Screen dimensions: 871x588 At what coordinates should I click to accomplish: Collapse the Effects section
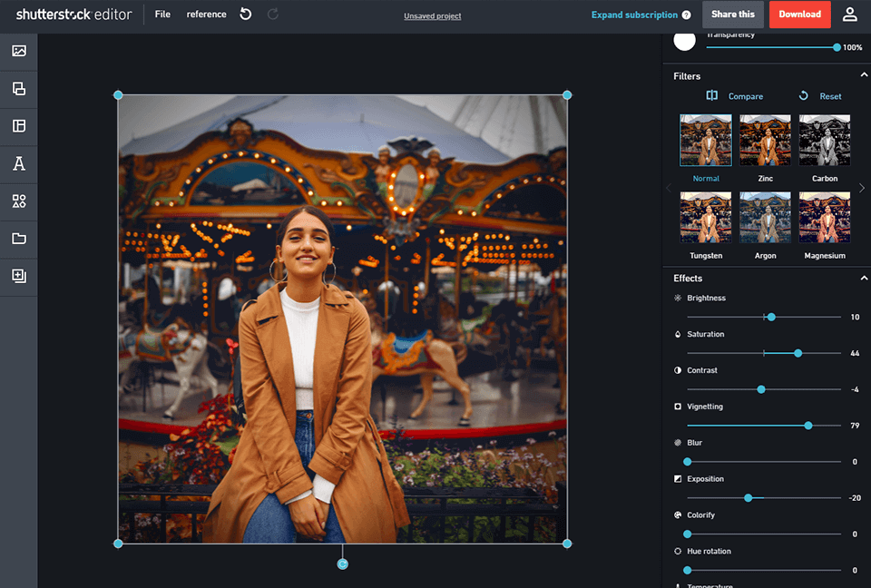click(x=863, y=279)
